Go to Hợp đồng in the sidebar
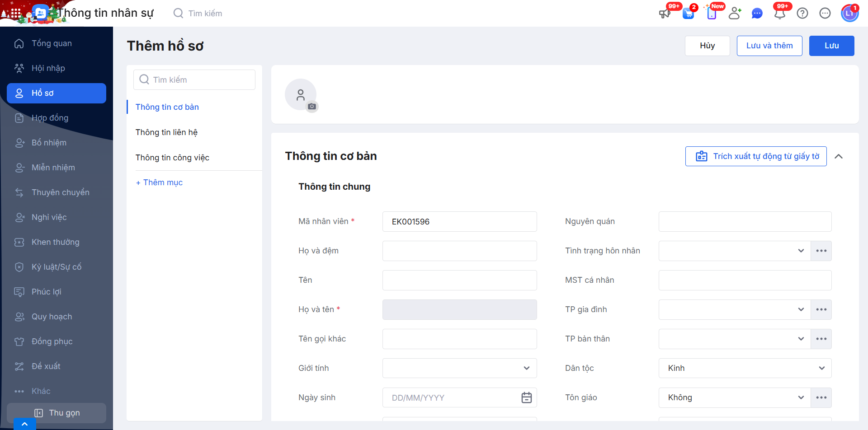Image resolution: width=868 pixels, height=430 pixels. (50, 118)
